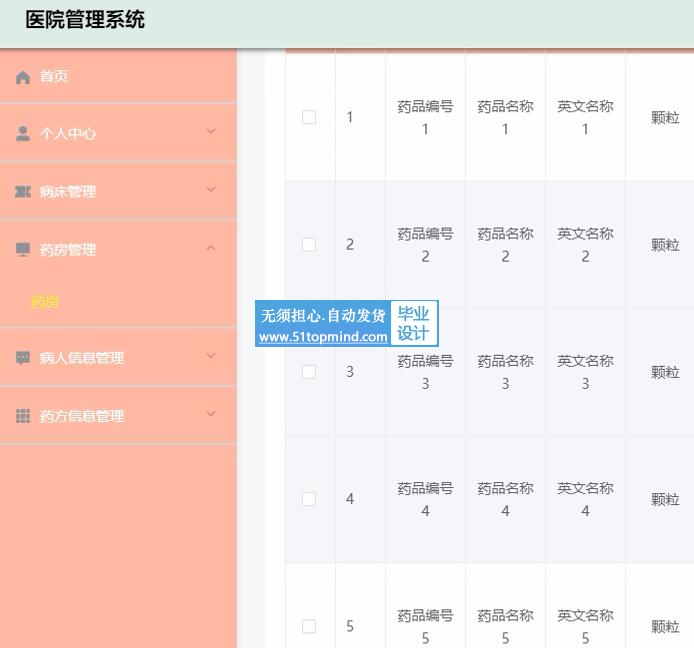This screenshot has width=694, height=648.
Task: Collapse the 药房管理 chevron arrow
Action: (x=210, y=248)
